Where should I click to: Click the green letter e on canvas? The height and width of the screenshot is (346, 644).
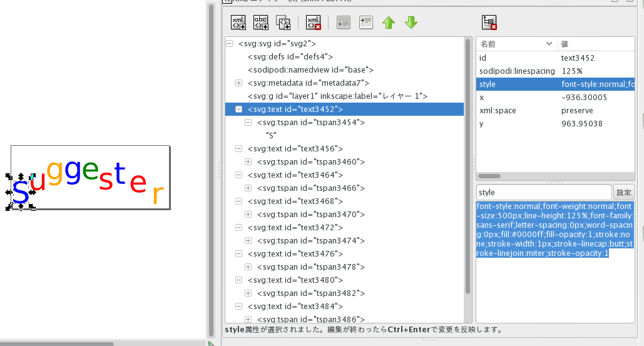coord(90,170)
